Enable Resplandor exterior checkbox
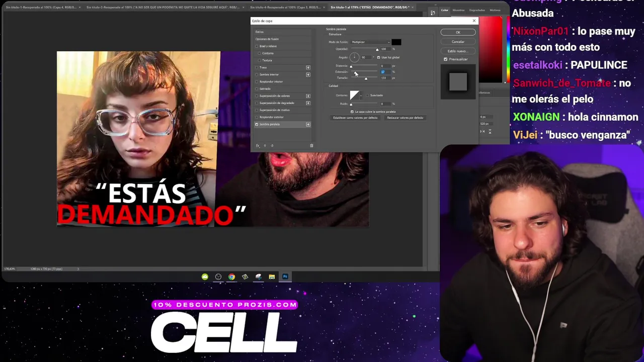Screen dimensions: 644x362 tap(257, 117)
